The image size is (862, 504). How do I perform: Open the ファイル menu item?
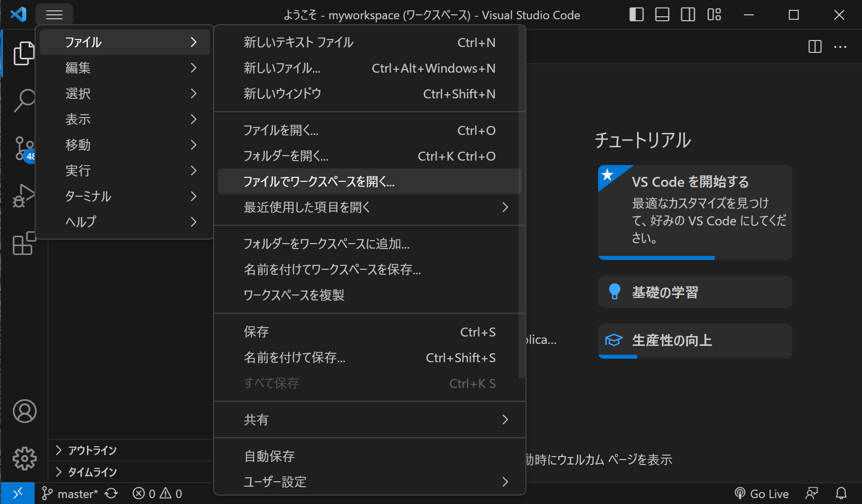coord(125,42)
